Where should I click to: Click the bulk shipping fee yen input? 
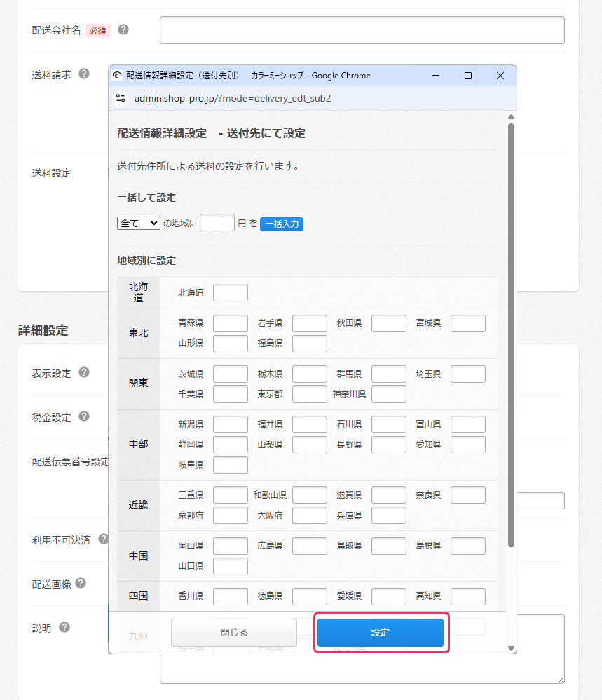(x=217, y=224)
